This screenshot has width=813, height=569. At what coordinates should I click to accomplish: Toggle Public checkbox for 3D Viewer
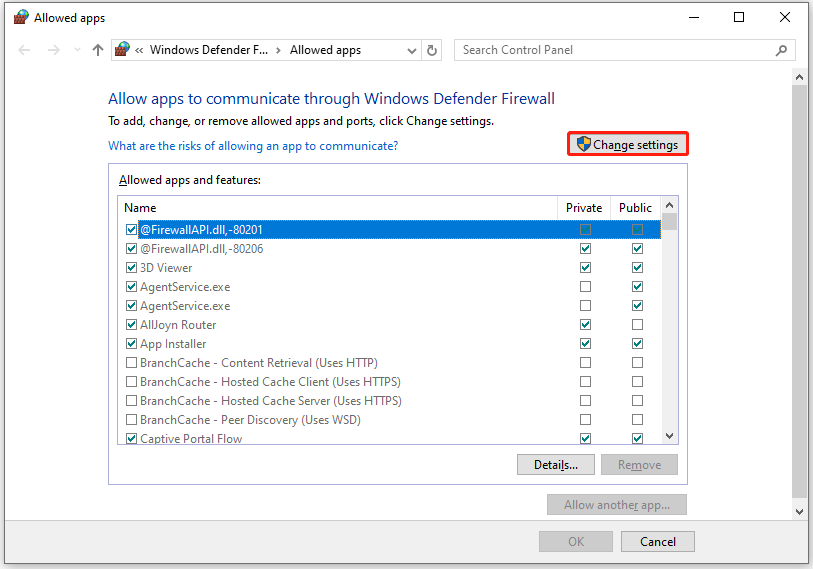[x=637, y=268]
